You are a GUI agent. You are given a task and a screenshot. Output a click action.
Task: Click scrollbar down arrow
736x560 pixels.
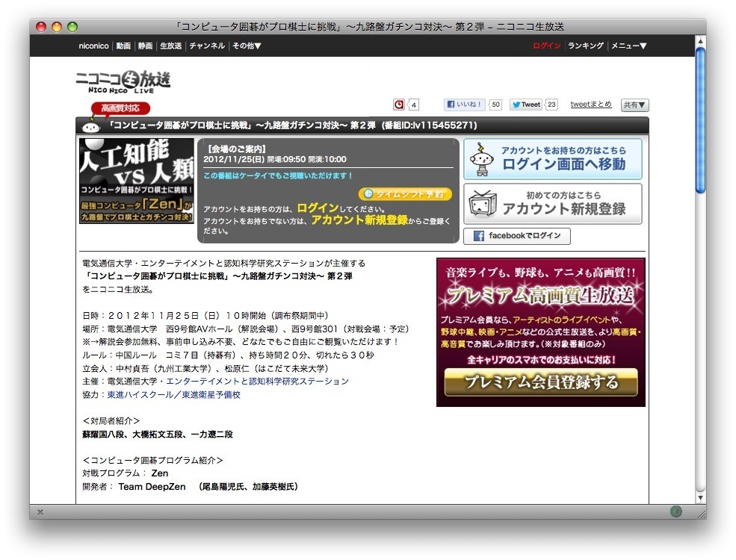point(700,497)
